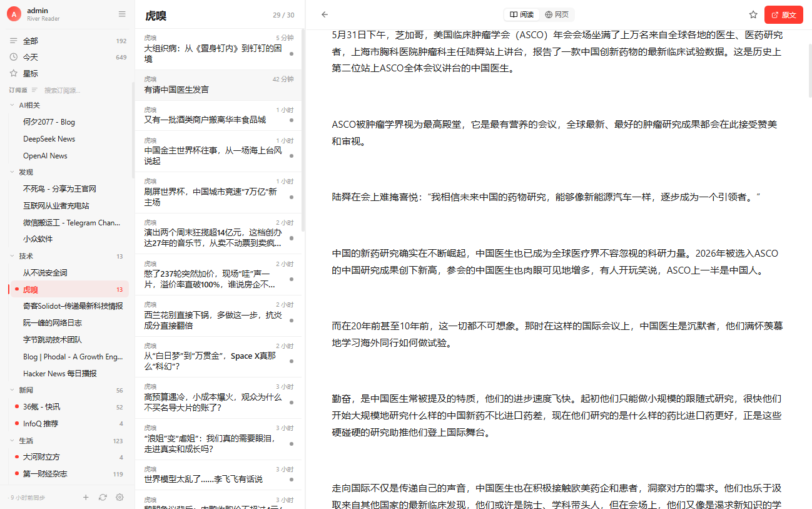Open the “浪姐”变“虐姐” article
This screenshot has height=509, width=812.
[x=218, y=439]
